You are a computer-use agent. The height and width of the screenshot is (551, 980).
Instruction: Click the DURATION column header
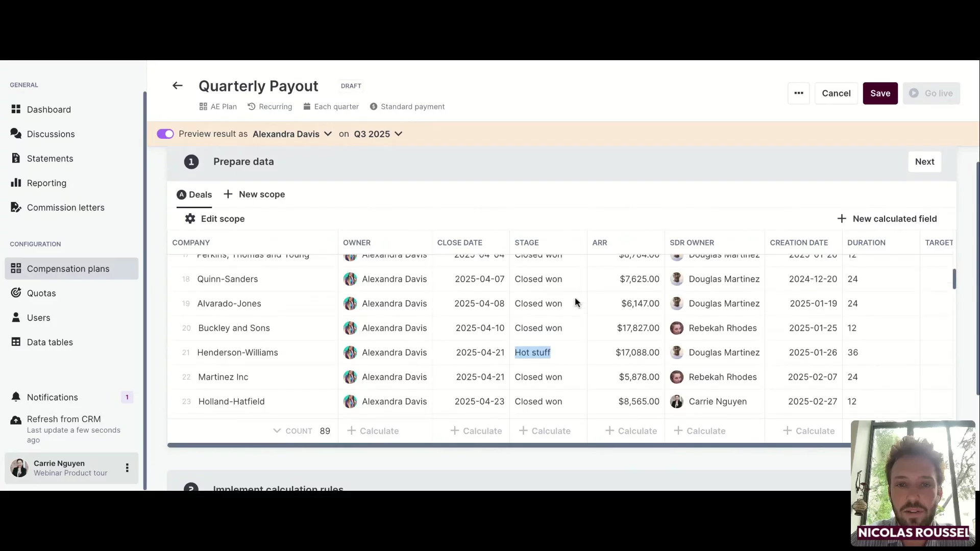866,243
